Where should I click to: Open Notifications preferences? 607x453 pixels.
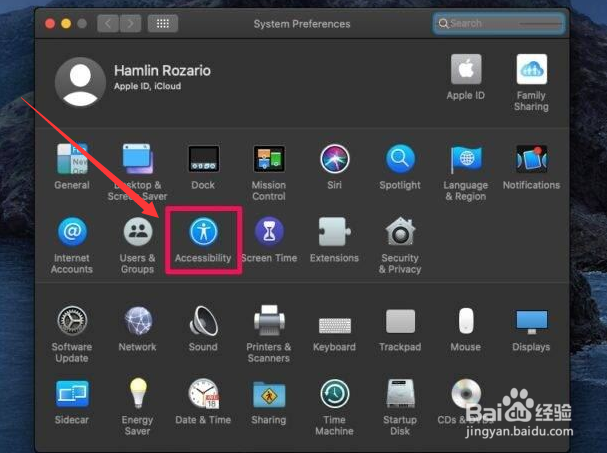tap(531, 159)
